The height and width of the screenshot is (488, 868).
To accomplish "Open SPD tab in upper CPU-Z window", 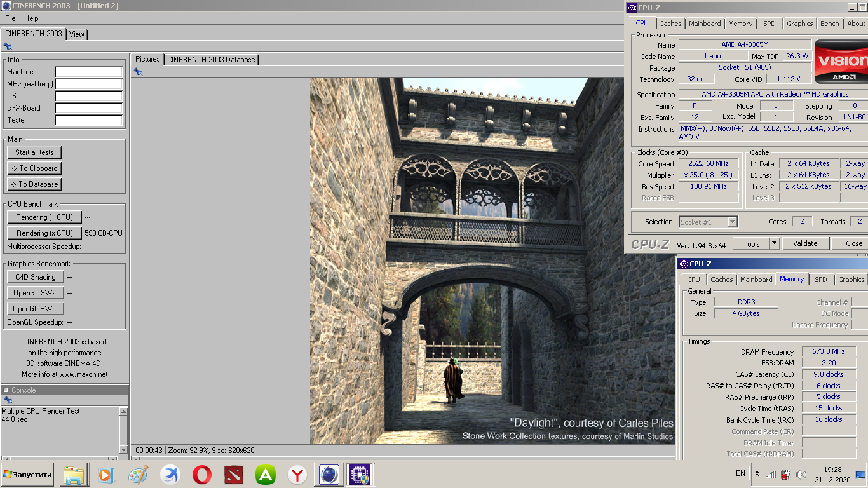I will 769,24.
